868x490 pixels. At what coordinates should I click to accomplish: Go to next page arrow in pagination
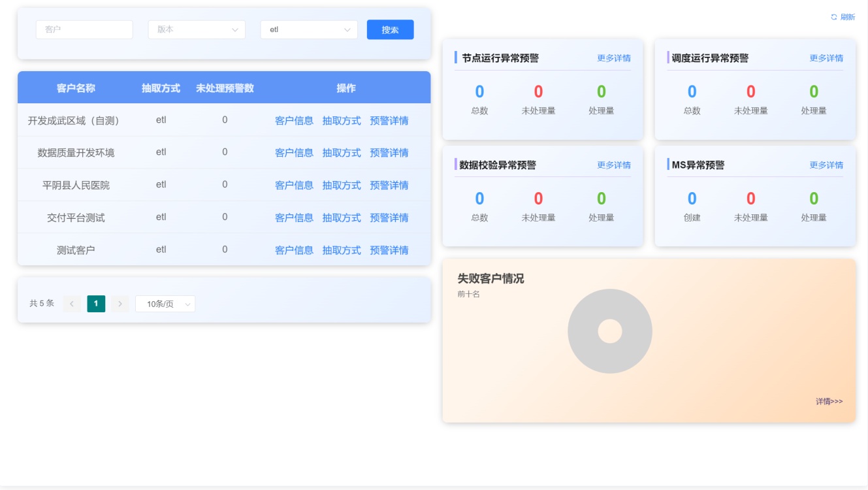tap(120, 304)
